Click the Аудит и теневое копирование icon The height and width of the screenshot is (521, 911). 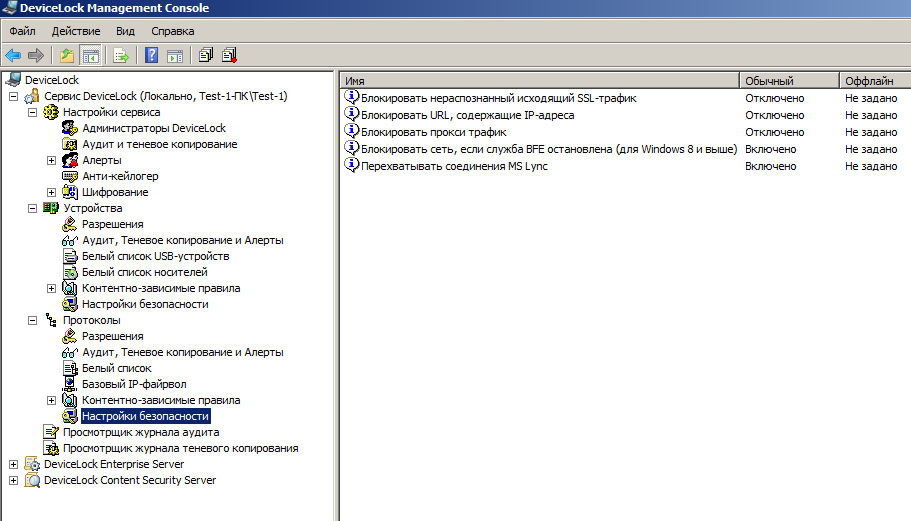click(70, 144)
